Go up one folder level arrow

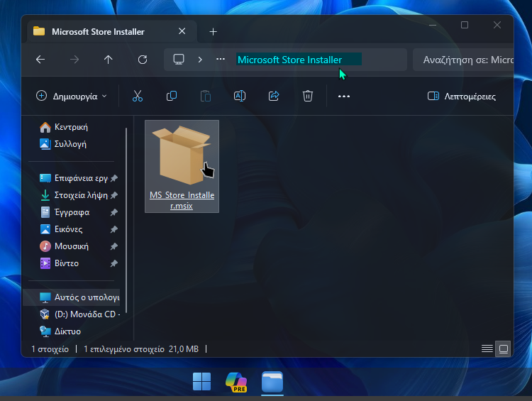[x=109, y=60]
